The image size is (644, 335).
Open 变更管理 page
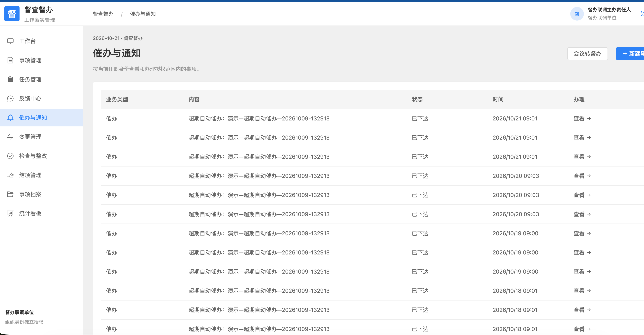coord(41,137)
